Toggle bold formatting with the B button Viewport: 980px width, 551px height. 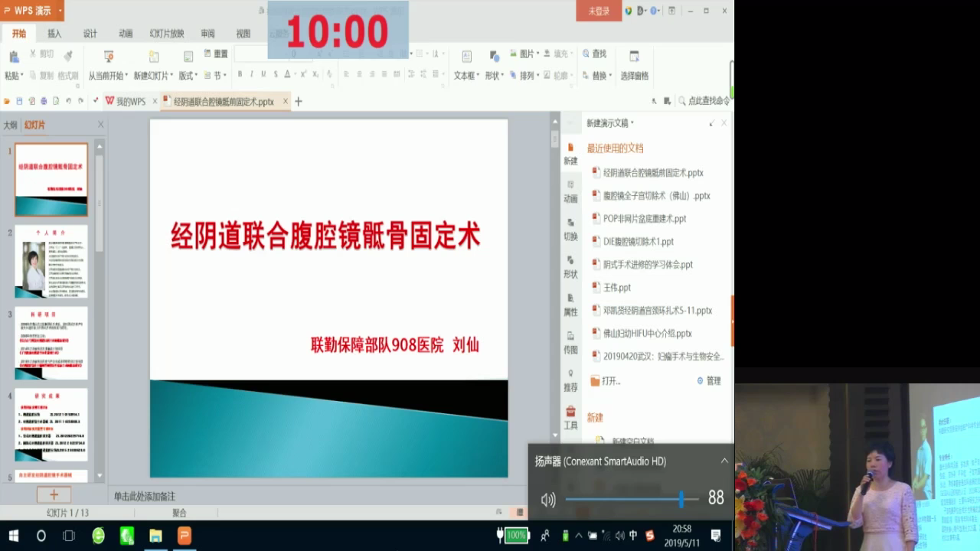tap(240, 74)
